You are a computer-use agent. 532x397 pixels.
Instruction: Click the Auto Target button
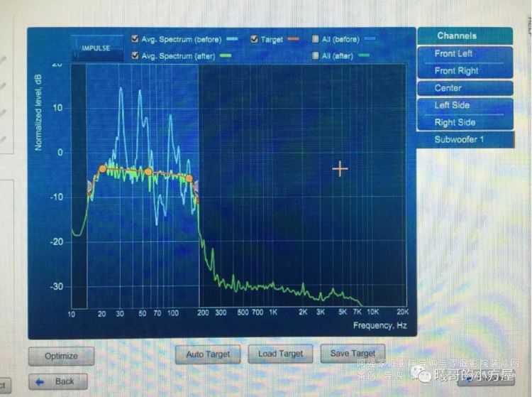pyautogui.click(x=205, y=354)
